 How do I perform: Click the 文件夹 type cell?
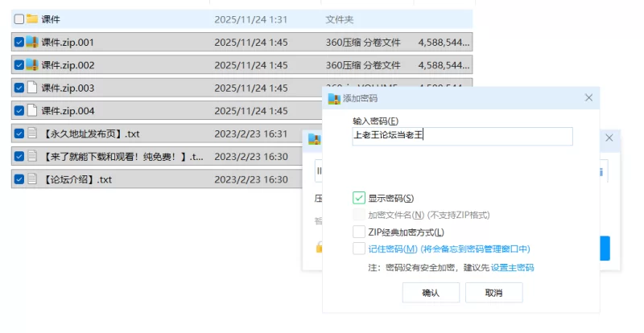340,19
